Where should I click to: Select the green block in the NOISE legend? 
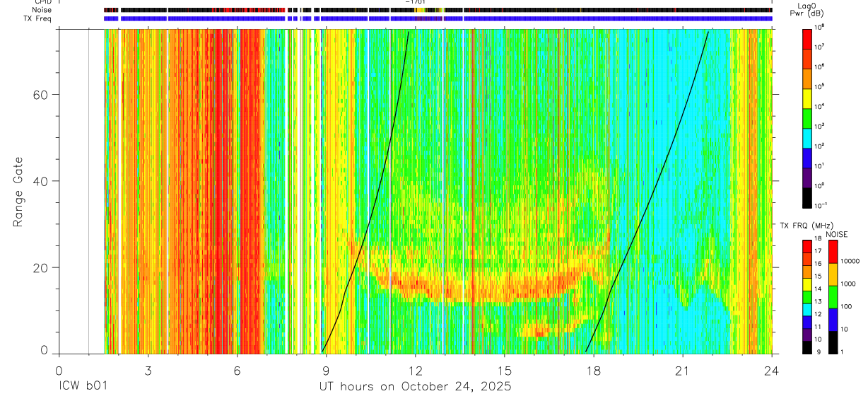click(833, 297)
